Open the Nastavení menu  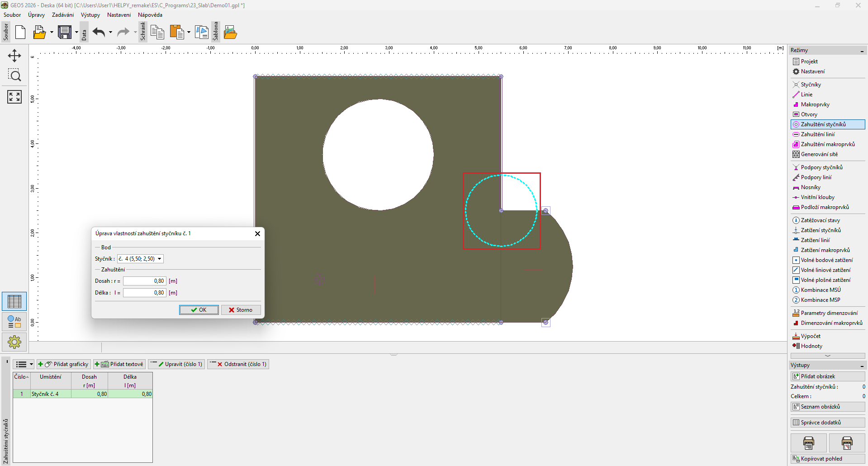(x=119, y=15)
